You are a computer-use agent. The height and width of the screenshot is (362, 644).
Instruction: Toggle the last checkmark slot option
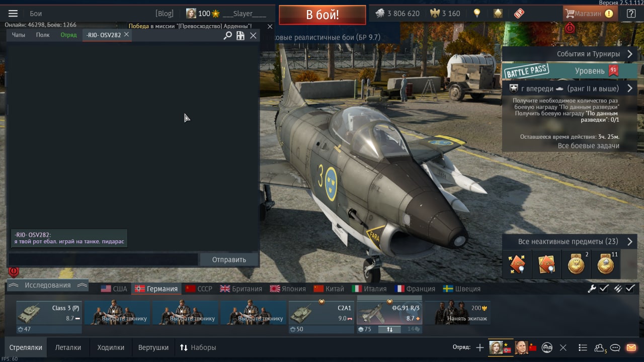[630, 289]
